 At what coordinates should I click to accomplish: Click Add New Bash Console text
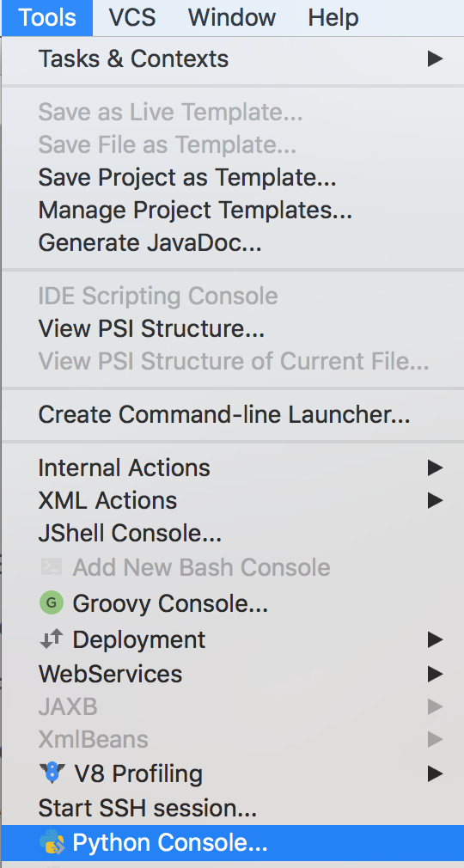tap(202, 567)
